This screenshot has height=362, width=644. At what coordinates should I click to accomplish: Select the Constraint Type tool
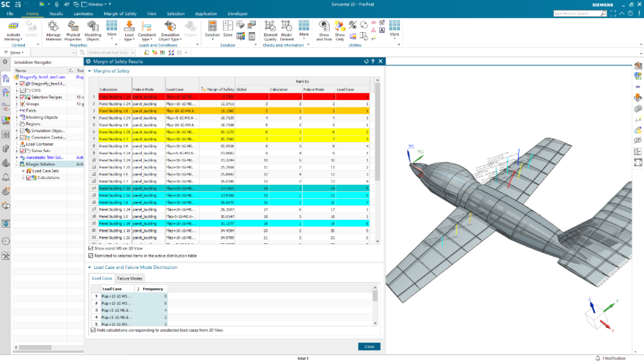[x=148, y=26]
